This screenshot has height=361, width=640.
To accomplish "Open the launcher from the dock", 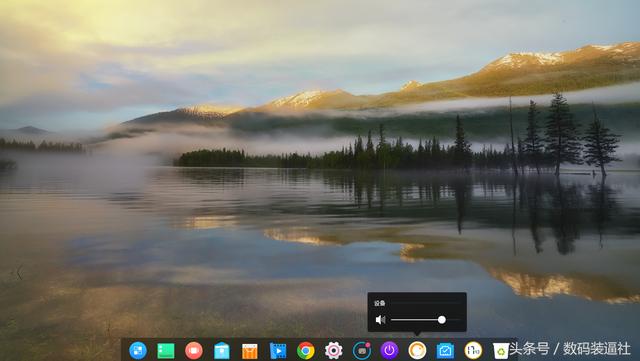I will pos(138,350).
